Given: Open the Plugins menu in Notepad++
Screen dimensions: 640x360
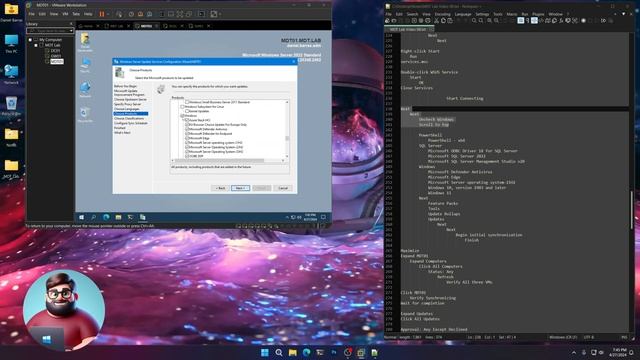Looking at the screenshot, I should pyautogui.click(x=538, y=14).
